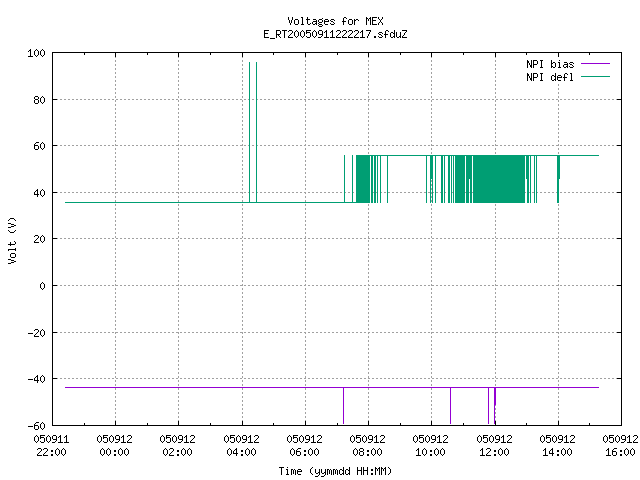Select the "60" positive y-axis tick value
Screen dimensions: 640x480
(x=40, y=146)
